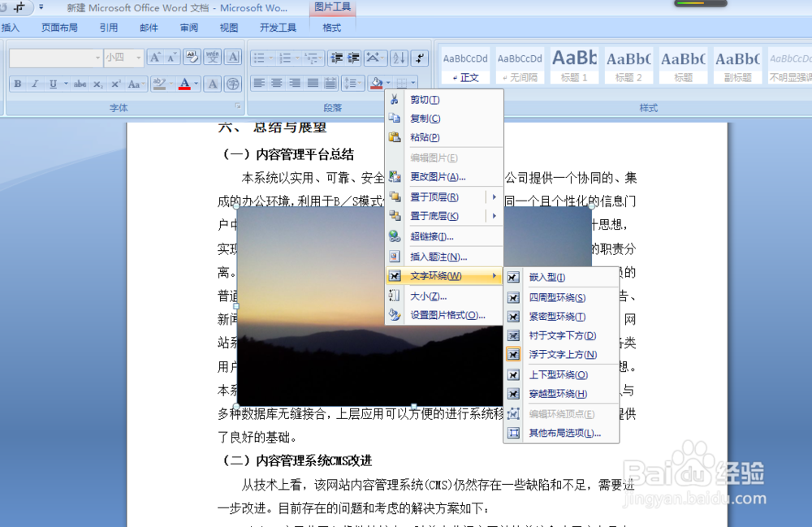Image resolution: width=812 pixels, height=527 pixels.
Task: Select 嵌入型 wrapping option
Action: coord(561,277)
